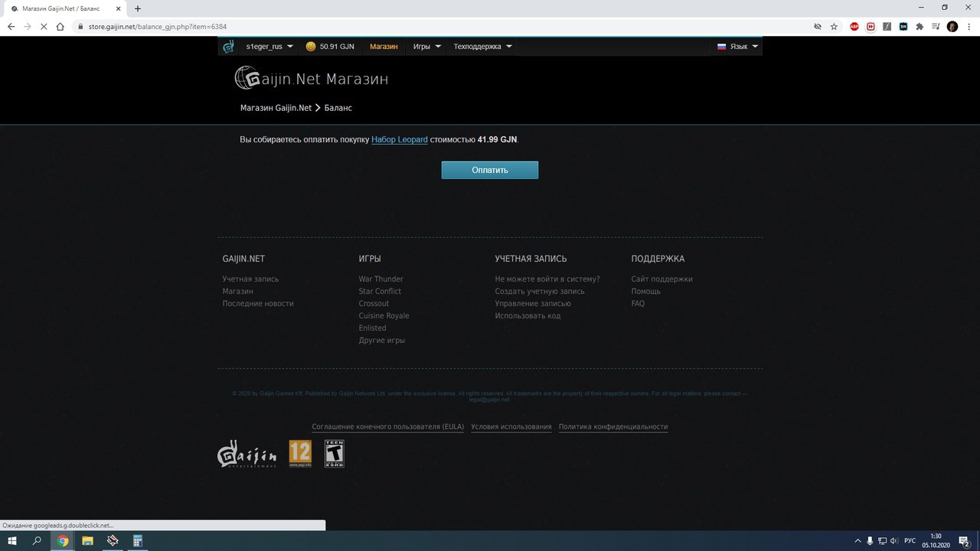Open the browser home page
Image resolution: width=980 pixels, height=551 pixels.
coord(60,26)
